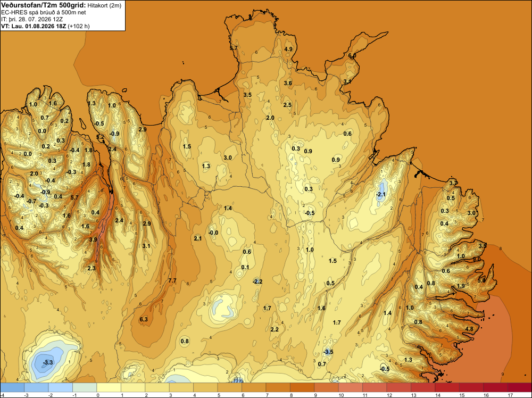Click the init time 'IT: þri. 28. 07. 2026 12Z'
This screenshot has width=532, height=398.
(32, 19)
